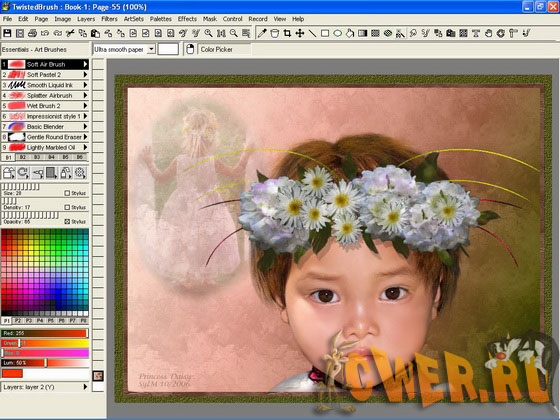Select the Crop tool icon

click(x=287, y=33)
